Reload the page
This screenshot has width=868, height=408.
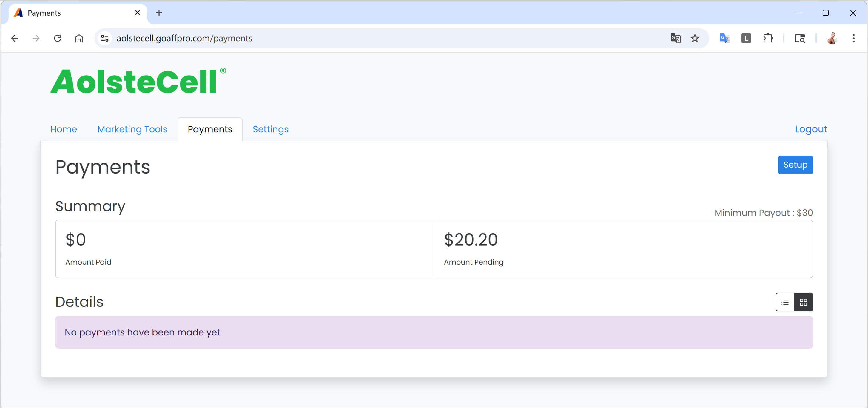(x=58, y=39)
